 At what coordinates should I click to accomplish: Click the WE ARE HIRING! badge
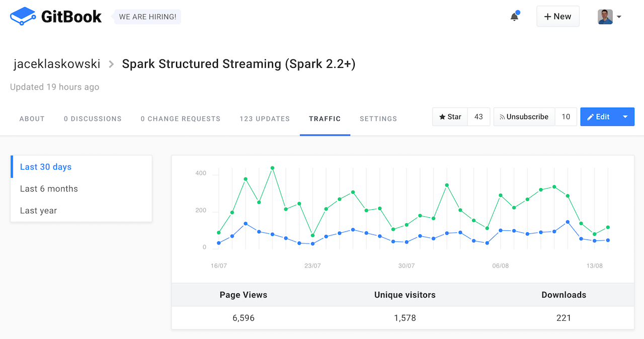(x=147, y=17)
